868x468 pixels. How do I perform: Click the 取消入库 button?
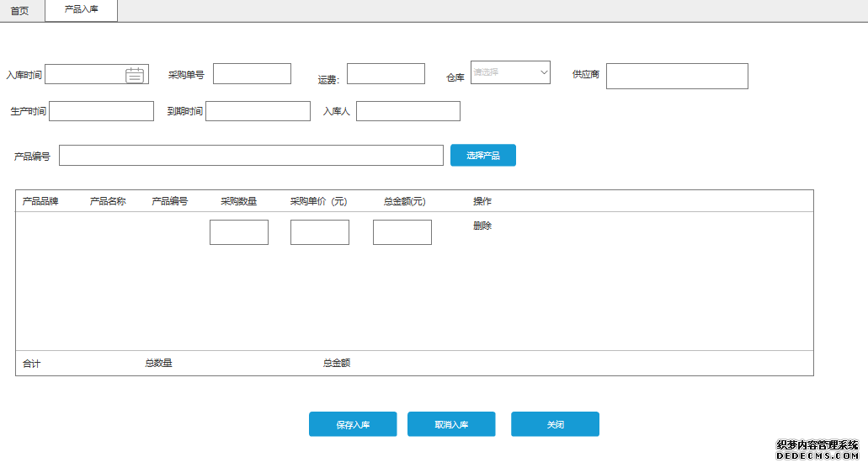click(451, 424)
